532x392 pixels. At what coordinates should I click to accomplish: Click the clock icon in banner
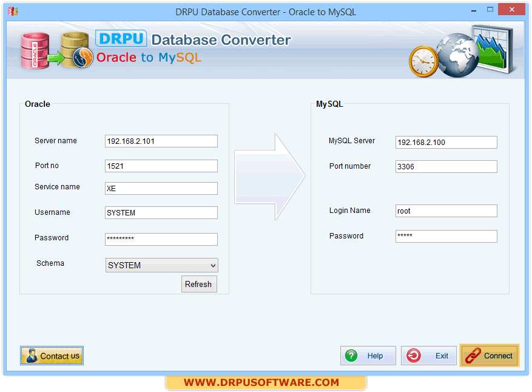[x=423, y=61]
